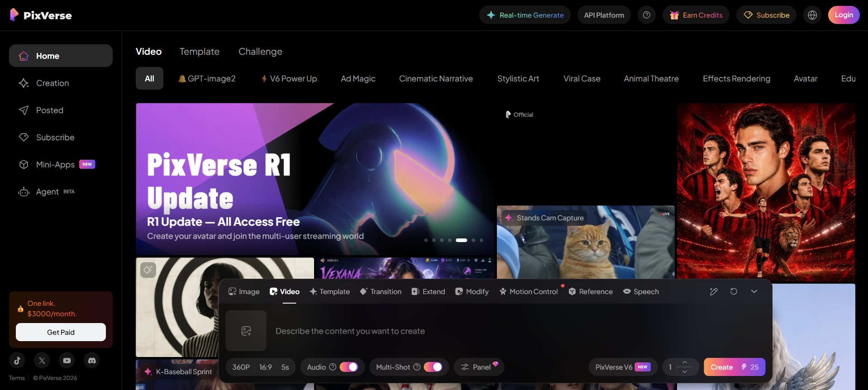868x390 pixels.
Task: Filter by Effects Rendering category
Action: click(x=736, y=78)
